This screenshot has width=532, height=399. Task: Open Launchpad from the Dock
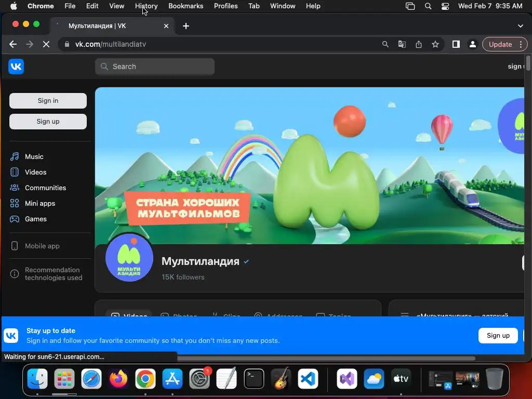click(x=64, y=379)
